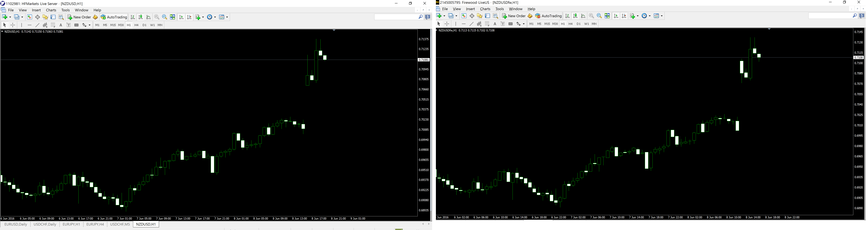
Task: Select M30 timeframe in Firewood window
Action: tap(555, 24)
